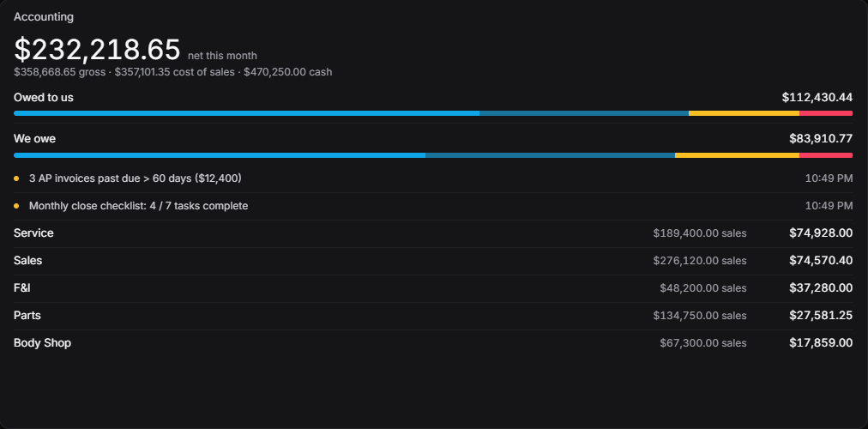The height and width of the screenshot is (429, 868).
Task: Open the Service department row
Action: click(x=433, y=233)
